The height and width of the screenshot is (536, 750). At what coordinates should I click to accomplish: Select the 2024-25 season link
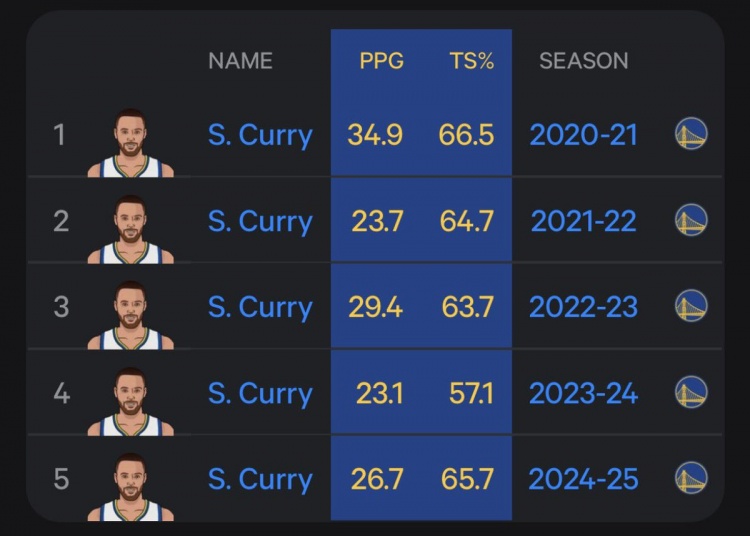583,479
